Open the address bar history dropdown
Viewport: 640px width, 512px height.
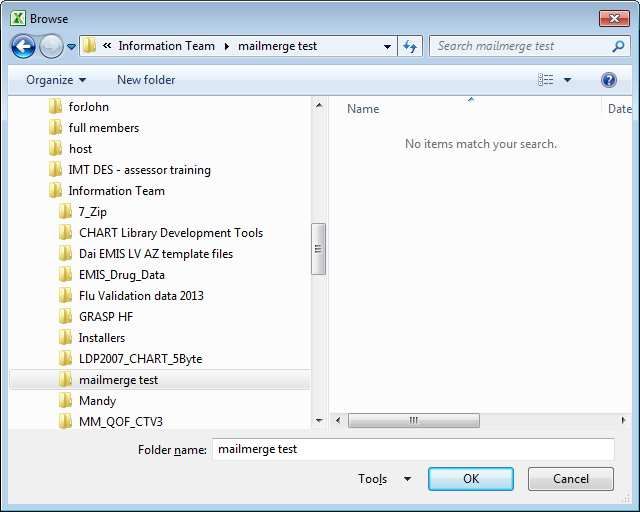click(x=387, y=47)
